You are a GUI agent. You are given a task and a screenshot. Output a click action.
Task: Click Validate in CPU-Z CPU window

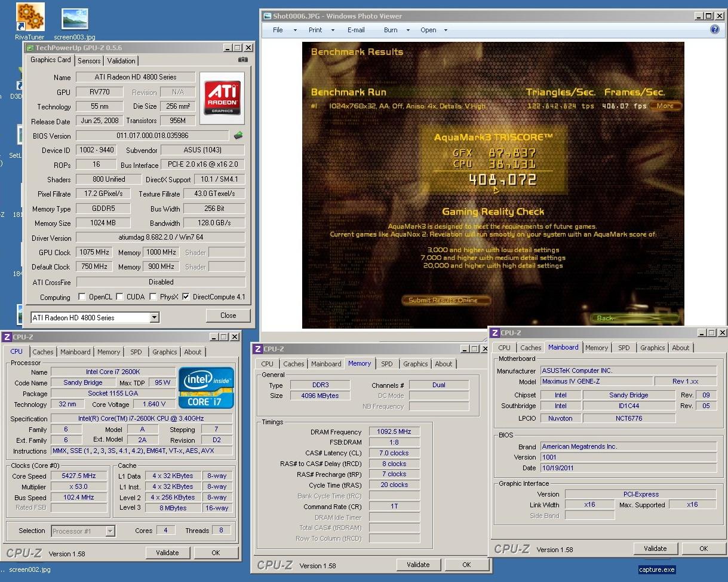point(167,553)
